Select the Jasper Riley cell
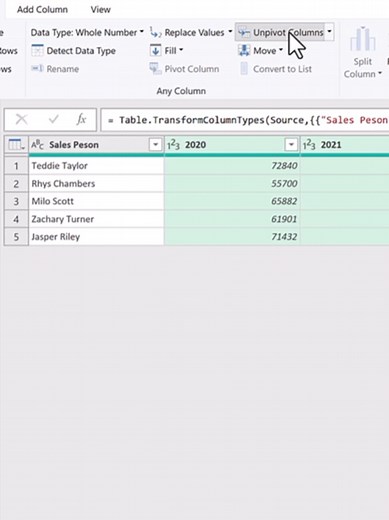 [96, 237]
